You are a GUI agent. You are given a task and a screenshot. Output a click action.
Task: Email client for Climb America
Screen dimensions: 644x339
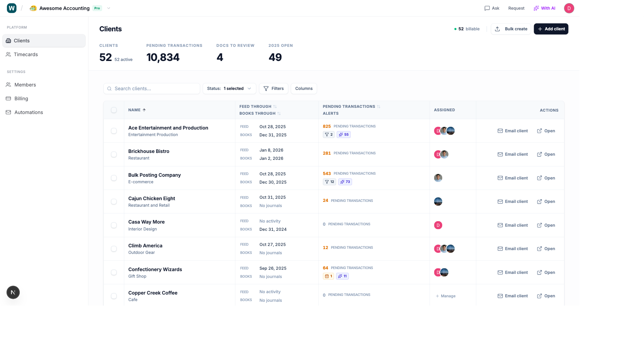click(513, 249)
